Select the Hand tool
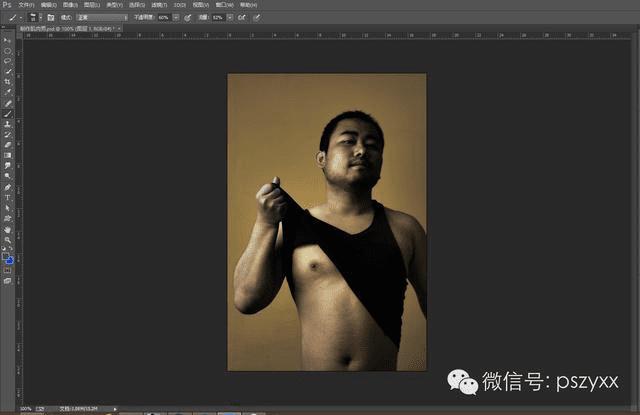640x415 pixels. tap(7, 230)
